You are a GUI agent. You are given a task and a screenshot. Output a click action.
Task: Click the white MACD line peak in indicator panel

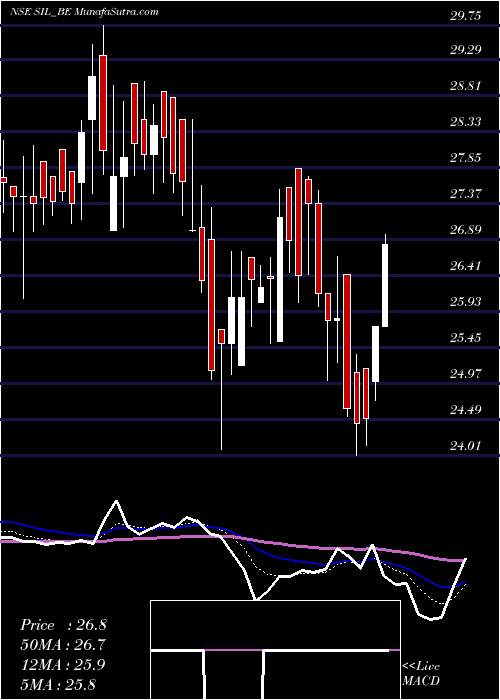pos(117,501)
